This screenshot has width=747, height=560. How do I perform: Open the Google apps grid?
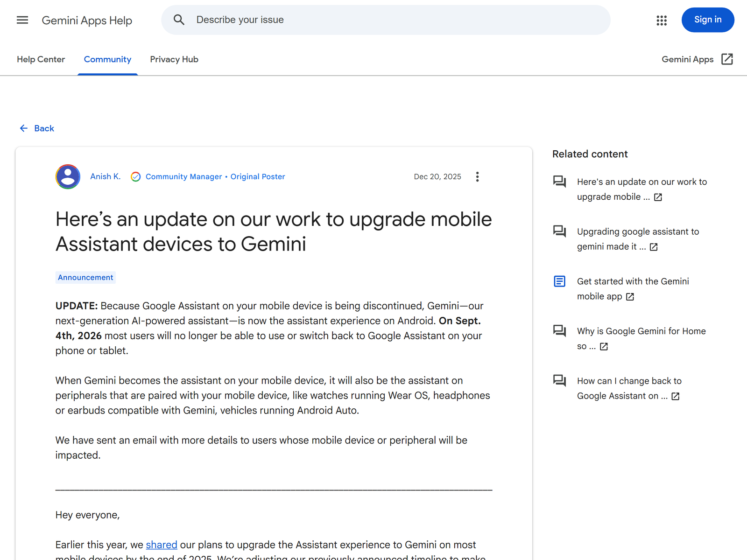[x=662, y=20]
